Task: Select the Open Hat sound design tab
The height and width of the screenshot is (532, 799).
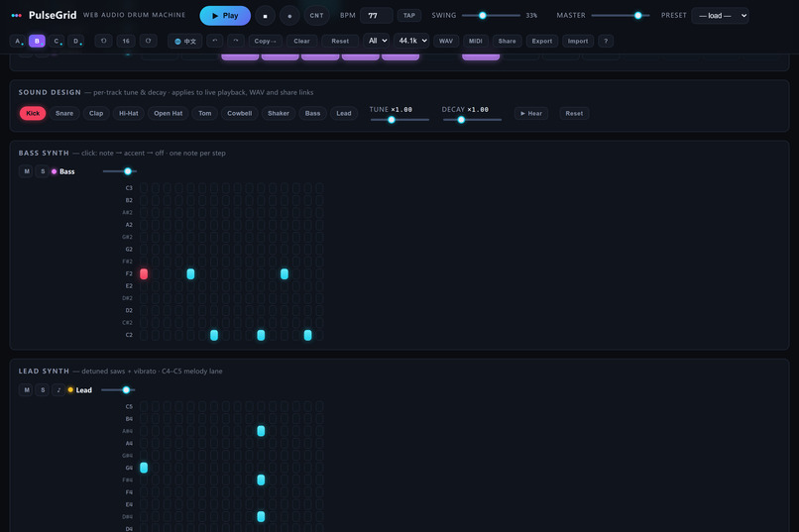Action: click(x=169, y=114)
